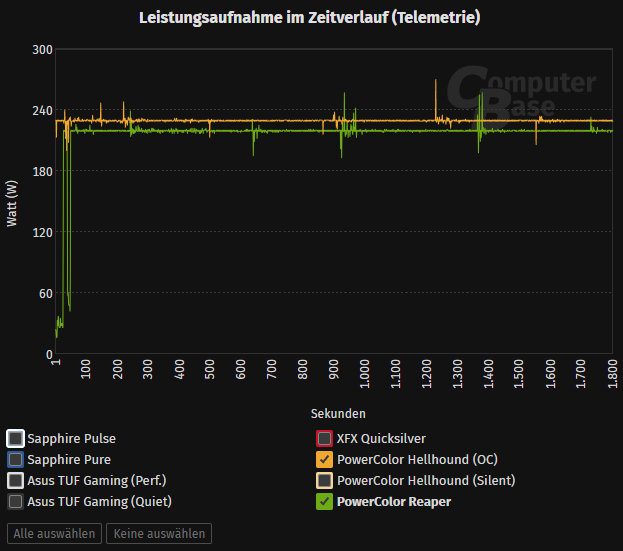Click the 240 value on the Y axis
The image size is (623, 551).
42,110
